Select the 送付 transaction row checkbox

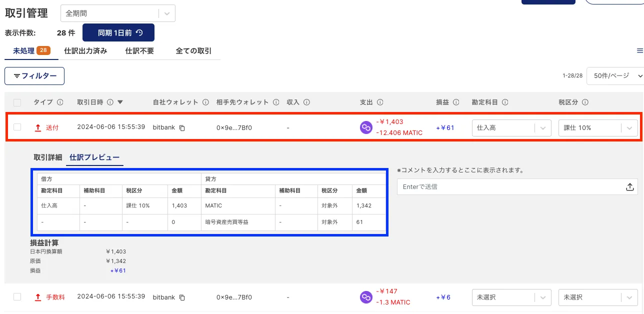pos(17,127)
